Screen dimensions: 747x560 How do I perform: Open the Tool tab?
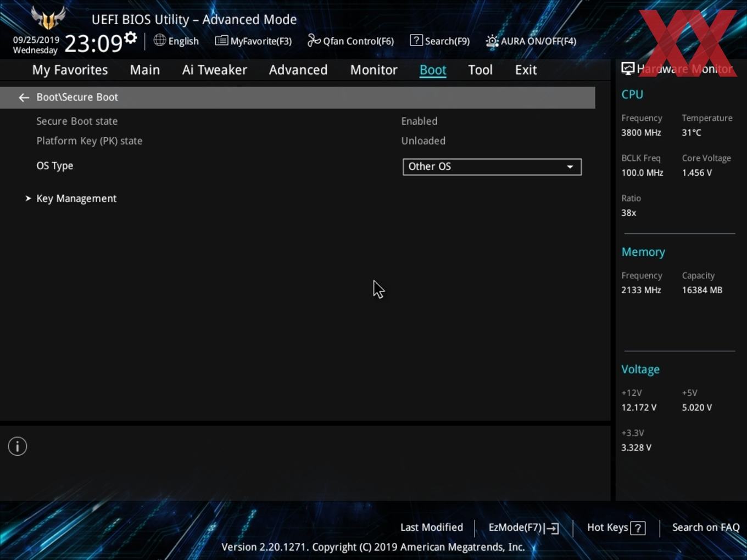[x=480, y=70]
